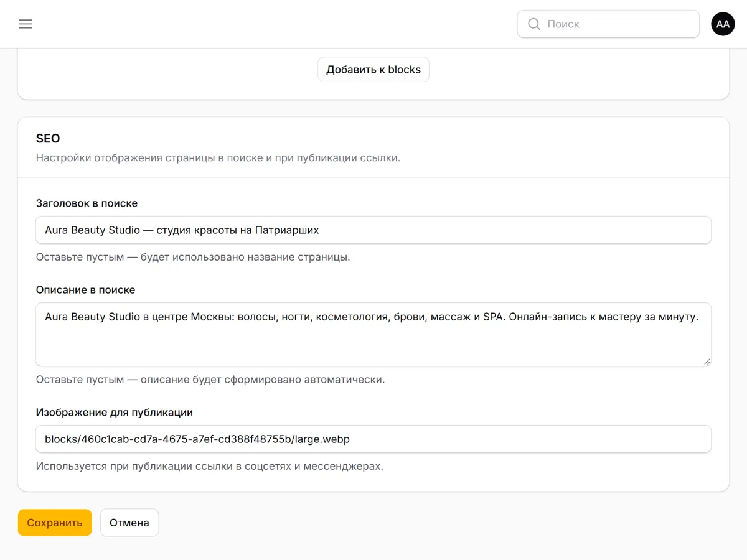
Task: Click into the Описание в поиске textarea
Action: [374, 335]
